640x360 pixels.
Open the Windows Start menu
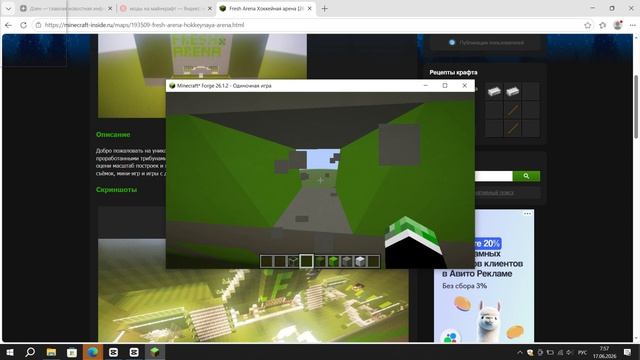pyautogui.click(x=10, y=352)
